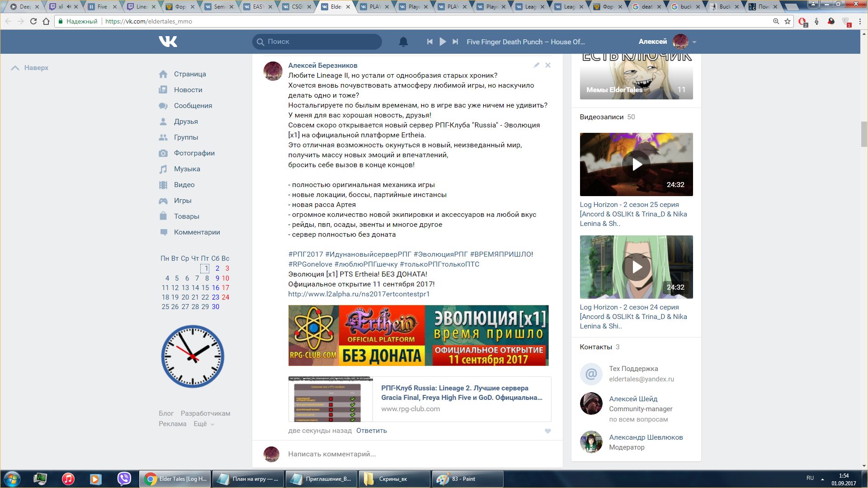This screenshot has width=868, height=488.
Task: Open РПГ-Клуб Russia link preview title
Action: point(462,393)
